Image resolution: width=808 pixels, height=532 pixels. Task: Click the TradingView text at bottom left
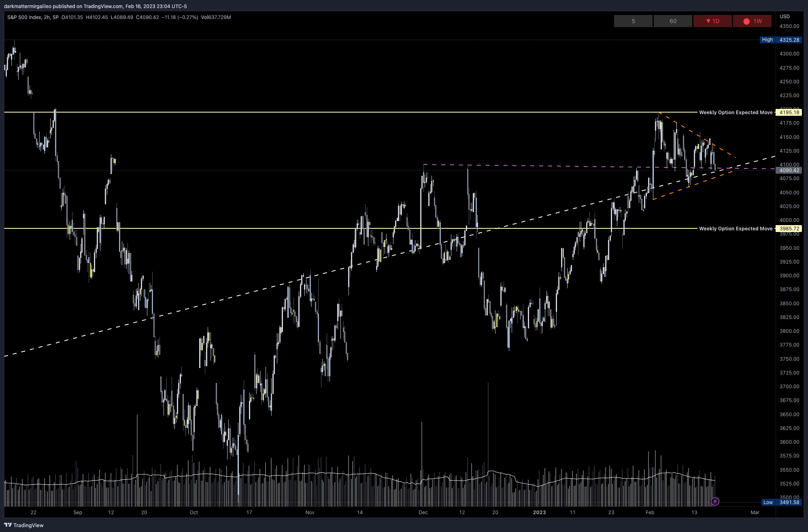click(x=28, y=525)
